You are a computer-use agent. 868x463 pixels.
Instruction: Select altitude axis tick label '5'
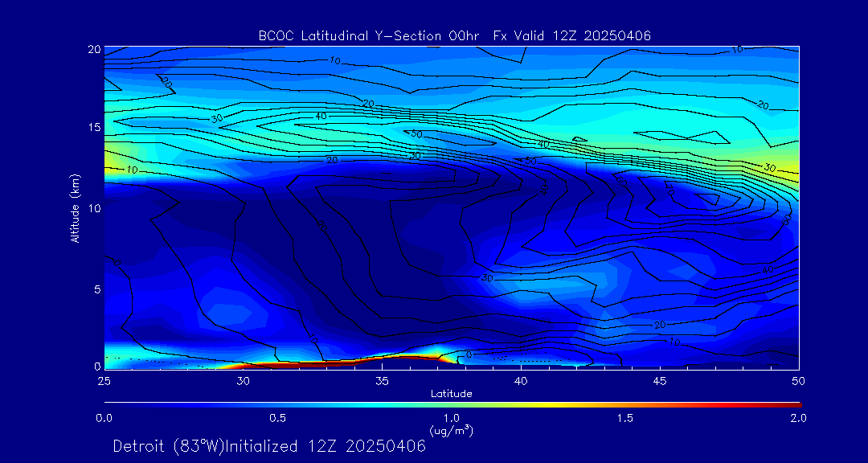coord(97,289)
